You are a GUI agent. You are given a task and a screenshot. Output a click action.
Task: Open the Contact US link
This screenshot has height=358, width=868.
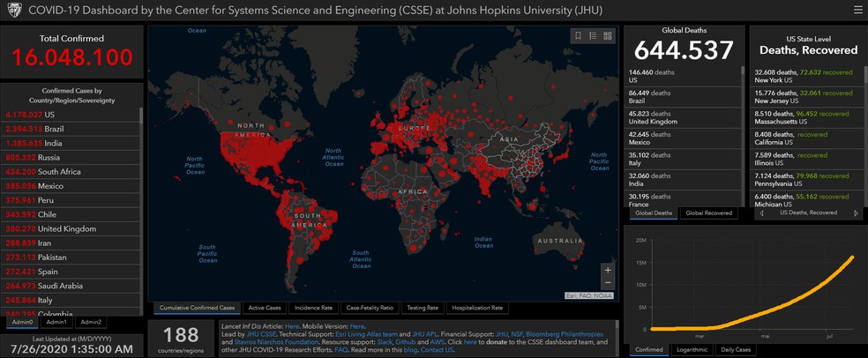pos(438,350)
